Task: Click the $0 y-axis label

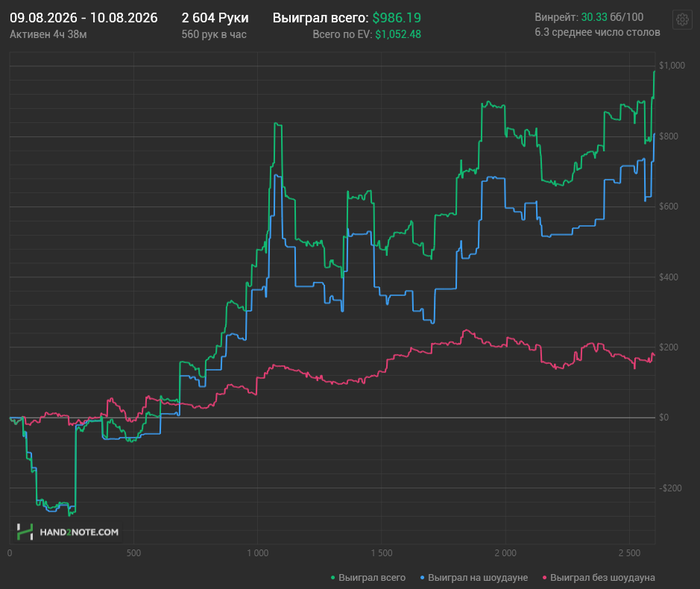Action: coord(664,418)
